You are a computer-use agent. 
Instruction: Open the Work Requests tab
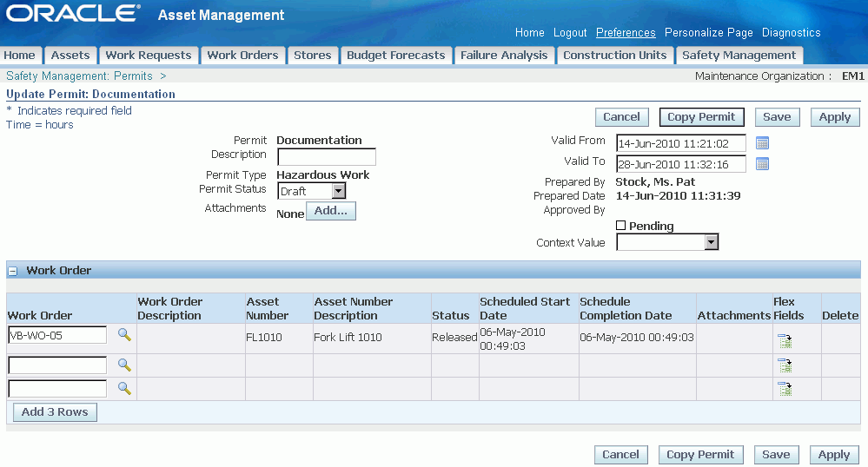[x=149, y=56]
